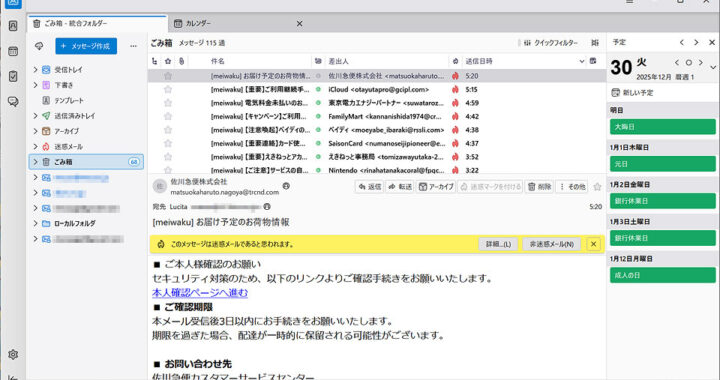720x380 pixels.
Task: Click the 転送 button
Action: (399, 187)
